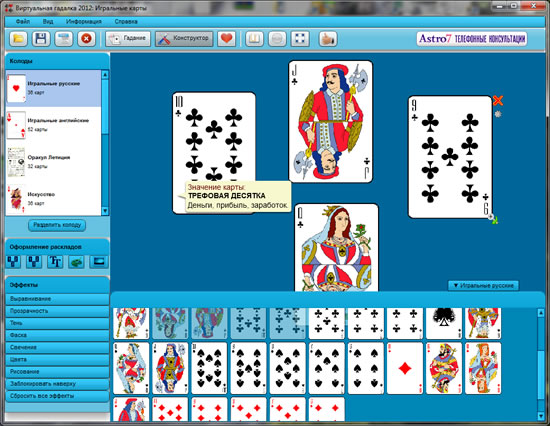Toggle the Конструктор mode button

(x=184, y=39)
